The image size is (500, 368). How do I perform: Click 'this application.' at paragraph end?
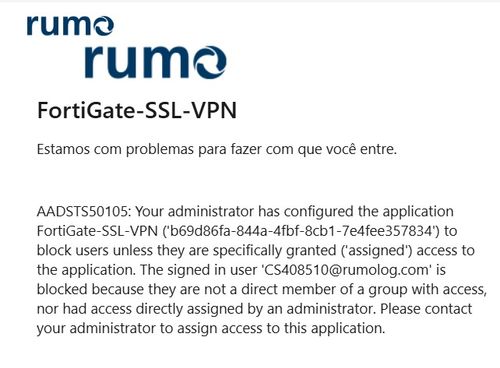pyautogui.click(x=334, y=328)
